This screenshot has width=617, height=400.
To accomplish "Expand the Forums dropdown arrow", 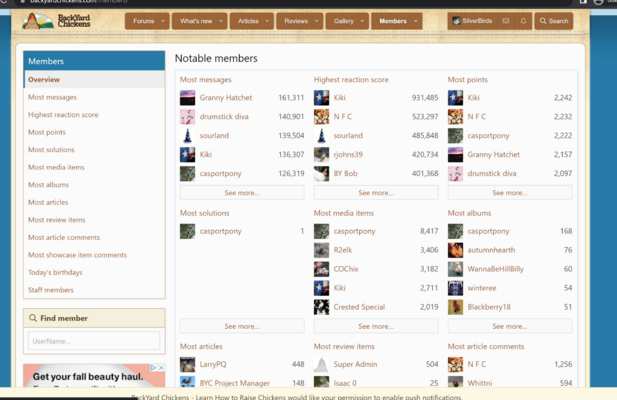I will click(163, 21).
